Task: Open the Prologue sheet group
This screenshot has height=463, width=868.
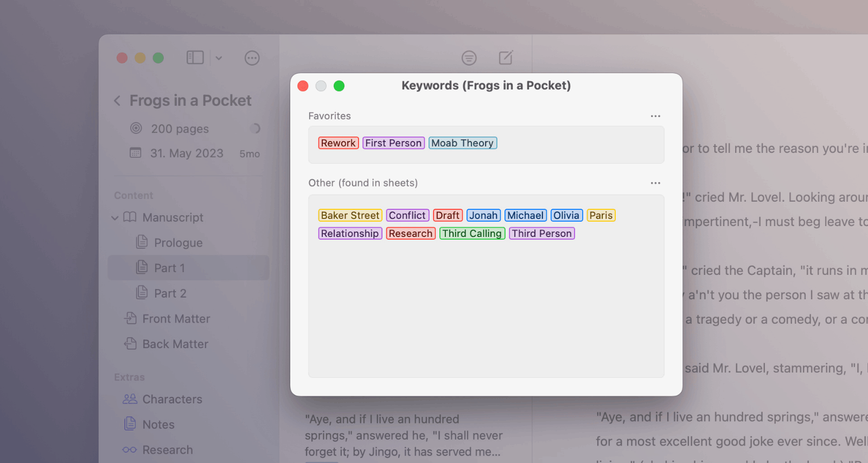Action: [178, 243]
